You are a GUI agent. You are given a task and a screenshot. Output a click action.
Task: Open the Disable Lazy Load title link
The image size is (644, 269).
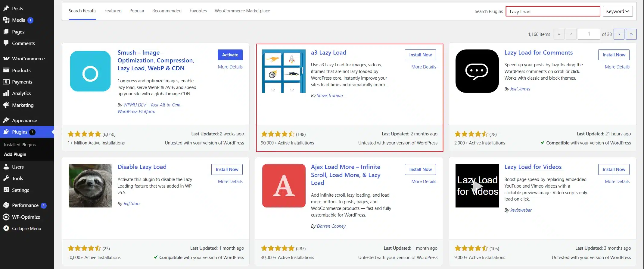[x=142, y=167]
